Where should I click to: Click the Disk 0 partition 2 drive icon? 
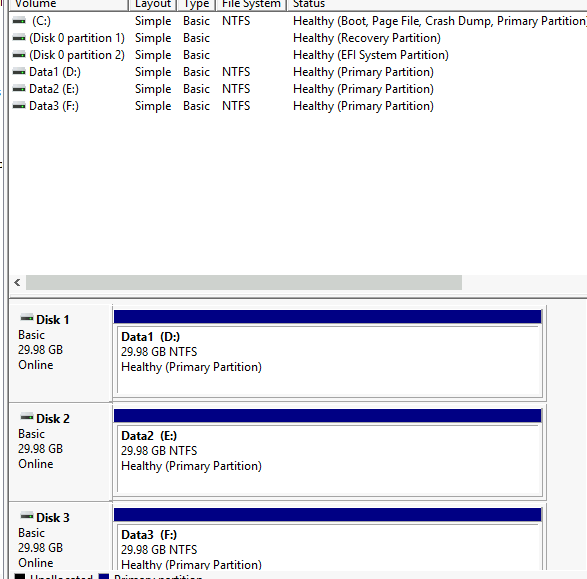[19, 55]
